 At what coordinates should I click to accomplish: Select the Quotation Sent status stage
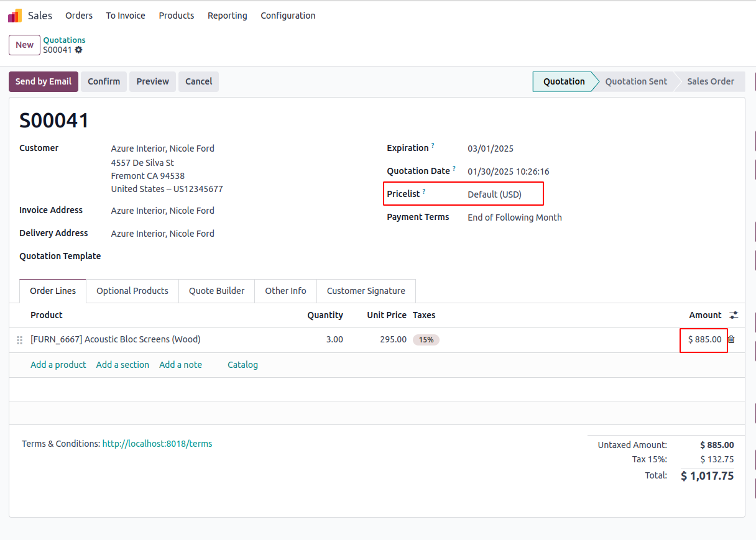point(635,81)
